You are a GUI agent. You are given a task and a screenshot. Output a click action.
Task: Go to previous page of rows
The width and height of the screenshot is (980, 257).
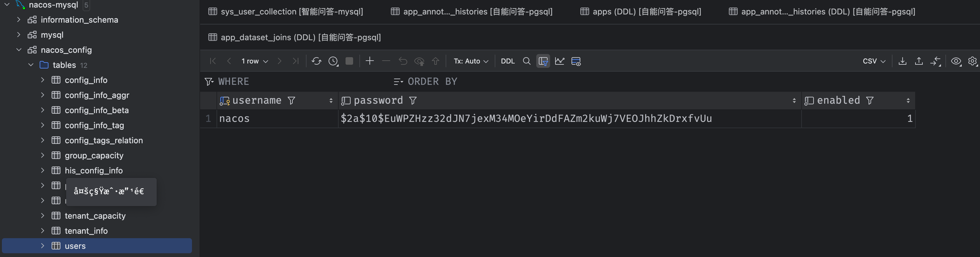[x=229, y=61]
